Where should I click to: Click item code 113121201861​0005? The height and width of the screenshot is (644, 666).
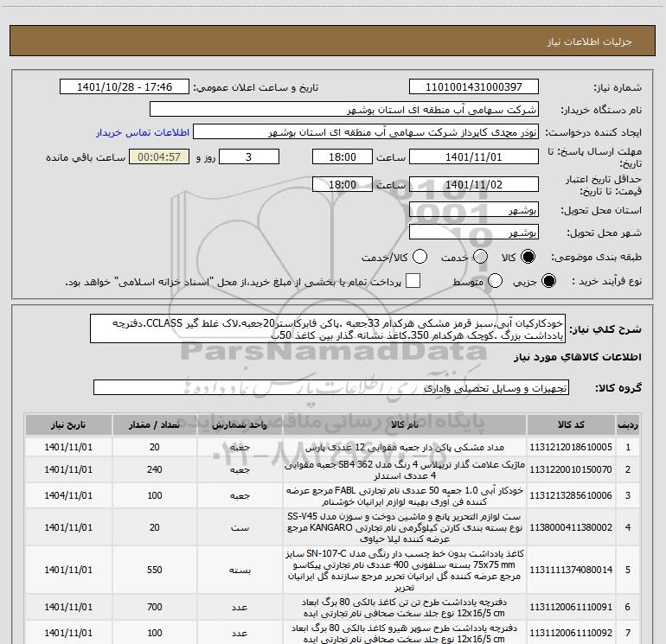(x=571, y=447)
